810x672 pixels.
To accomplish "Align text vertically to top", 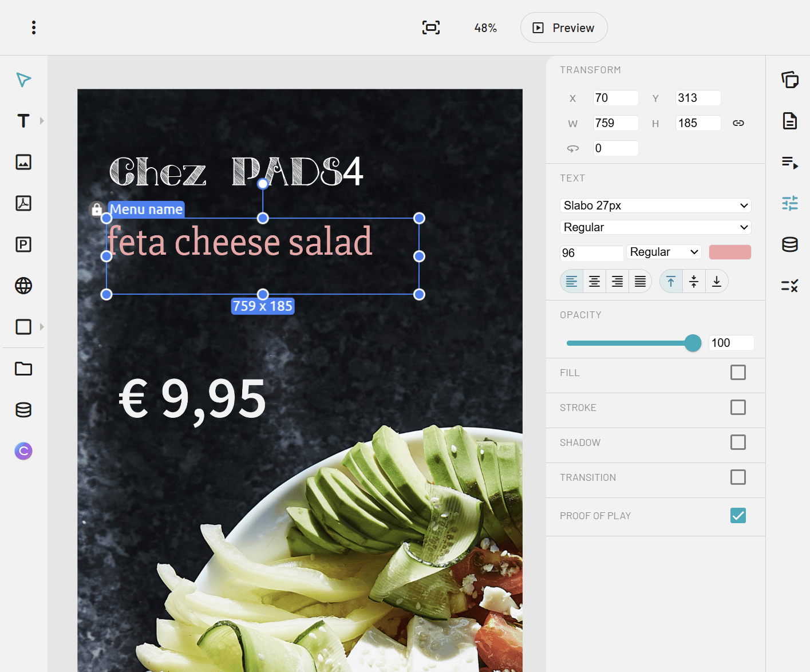I will [x=671, y=281].
